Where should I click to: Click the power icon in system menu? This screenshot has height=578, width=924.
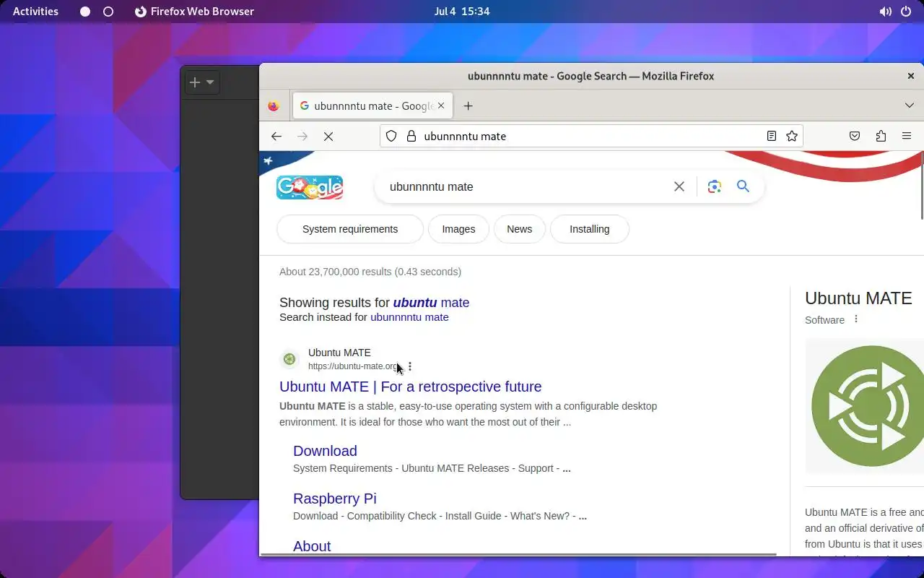pos(906,12)
